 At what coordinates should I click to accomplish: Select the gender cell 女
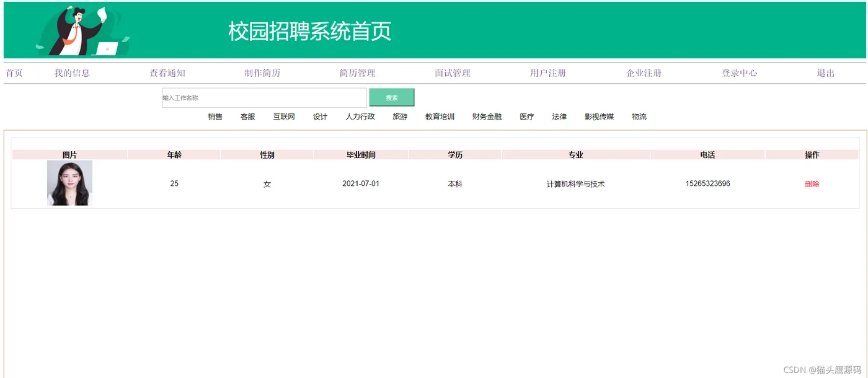pos(267,184)
